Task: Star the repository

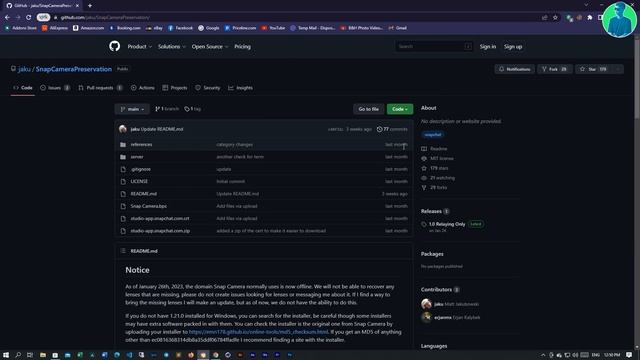Action: (x=593, y=69)
